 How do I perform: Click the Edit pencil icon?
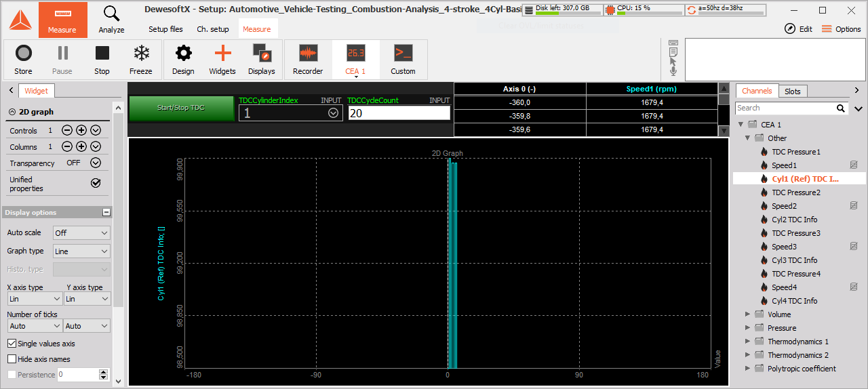(x=790, y=29)
